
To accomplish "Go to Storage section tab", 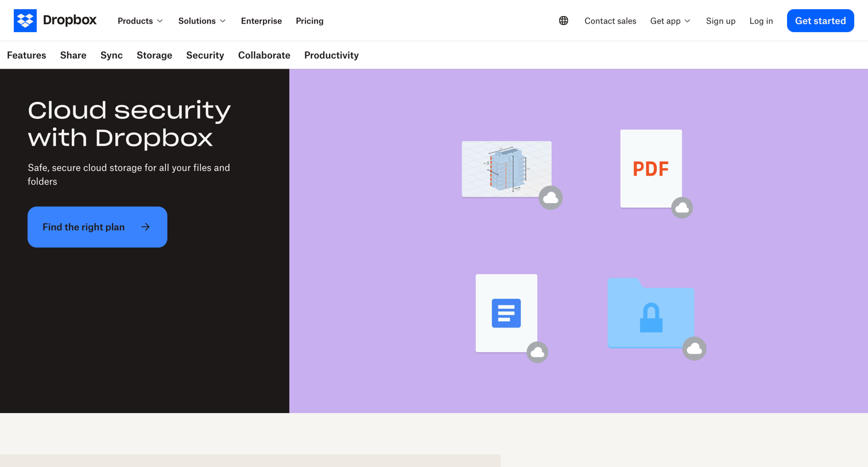I will tap(154, 55).
